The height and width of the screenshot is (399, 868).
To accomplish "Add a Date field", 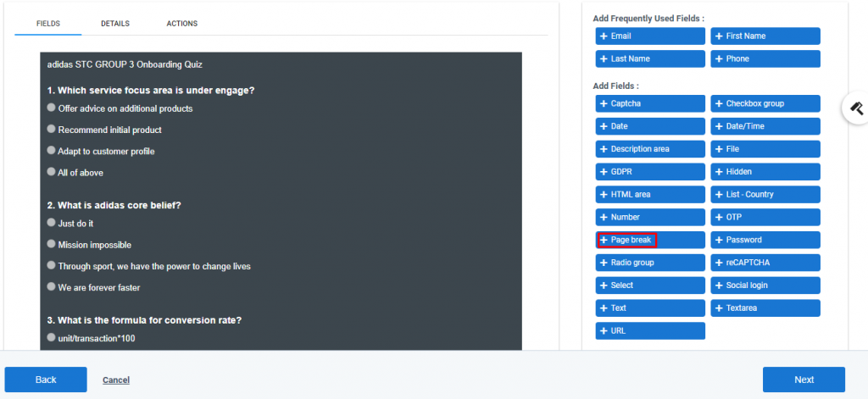I will pos(650,126).
